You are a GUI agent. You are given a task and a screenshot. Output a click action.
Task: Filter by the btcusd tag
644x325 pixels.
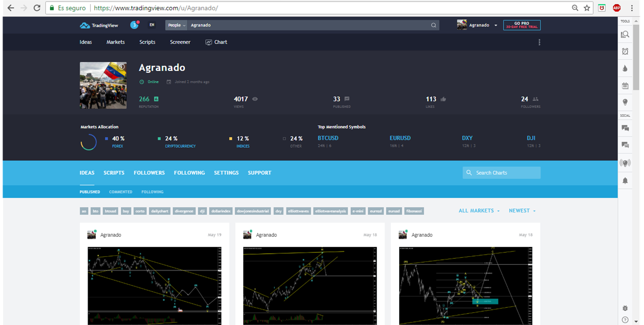tap(110, 211)
